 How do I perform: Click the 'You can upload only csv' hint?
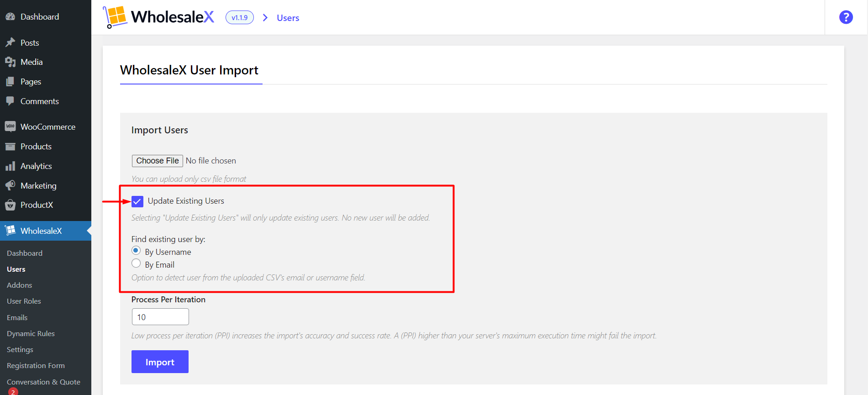point(189,179)
